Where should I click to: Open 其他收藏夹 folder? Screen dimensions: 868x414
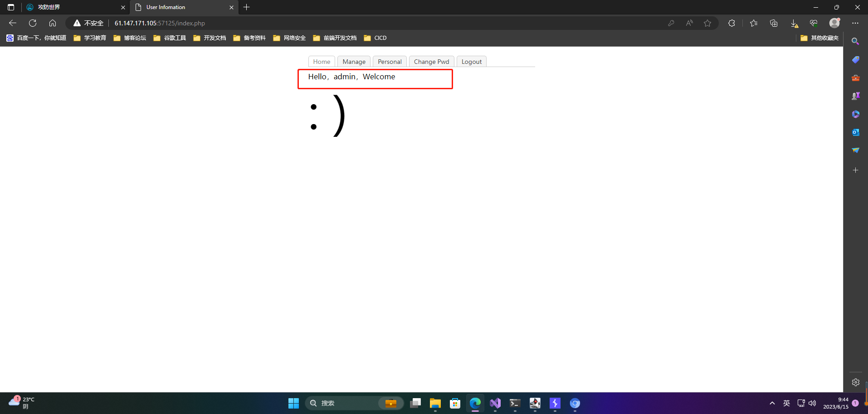click(819, 38)
